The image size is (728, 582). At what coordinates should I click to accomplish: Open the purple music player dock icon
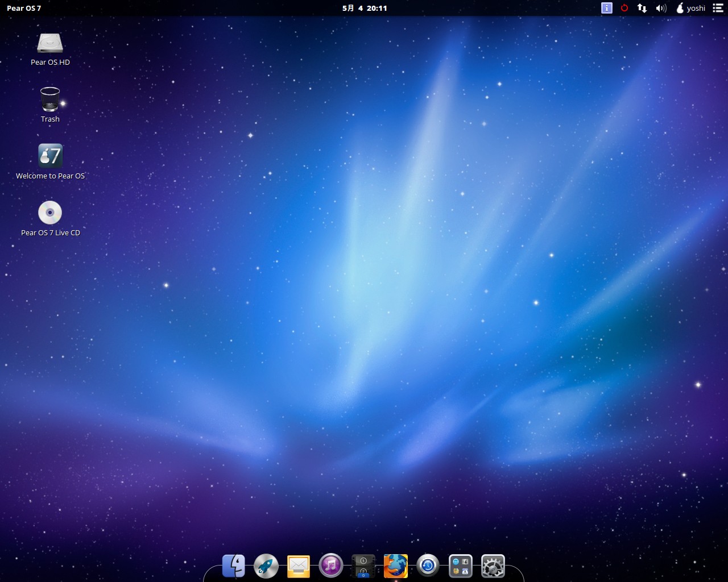point(330,566)
